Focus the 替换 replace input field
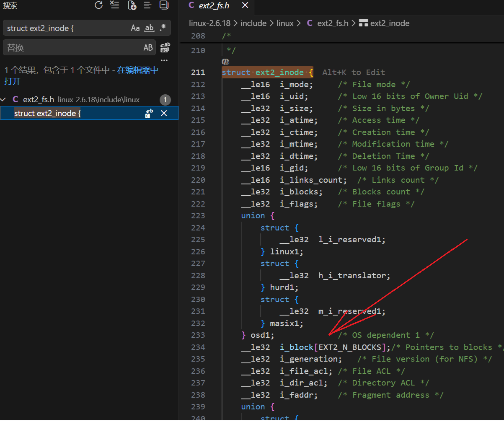 tap(73, 48)
